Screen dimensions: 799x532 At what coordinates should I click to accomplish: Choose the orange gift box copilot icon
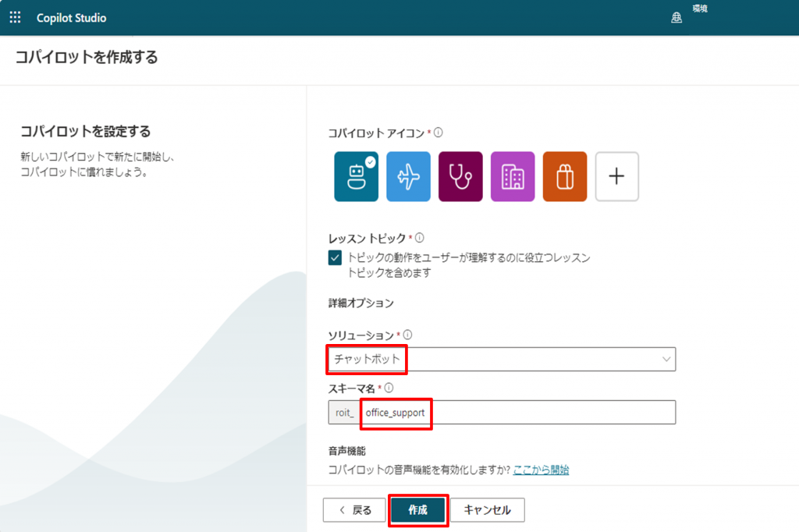click(565, 176)
